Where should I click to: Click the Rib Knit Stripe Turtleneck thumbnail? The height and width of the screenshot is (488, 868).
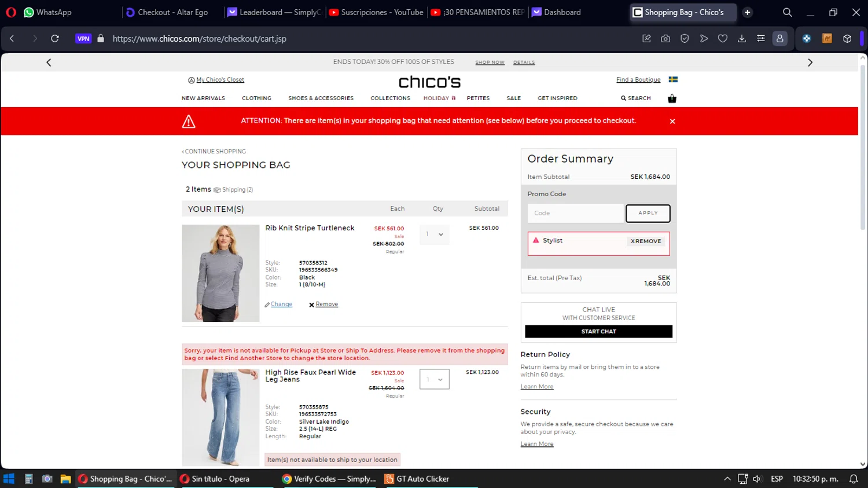click(220, 273)
